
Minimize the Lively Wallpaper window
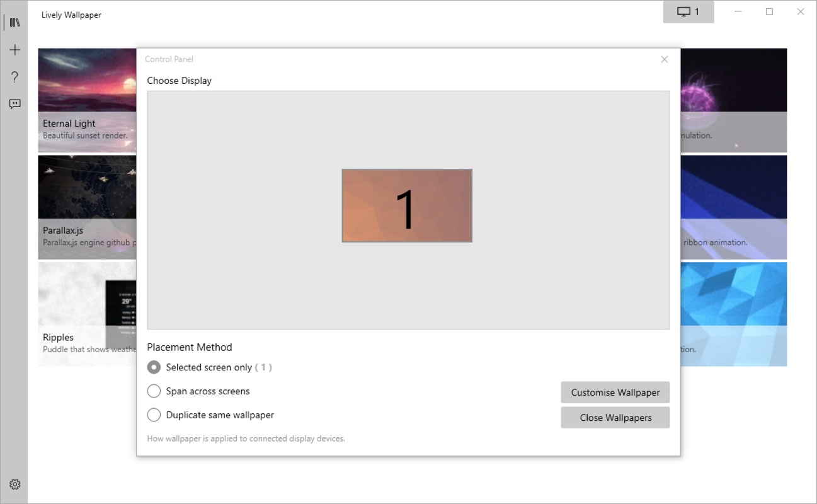point(738,12)
